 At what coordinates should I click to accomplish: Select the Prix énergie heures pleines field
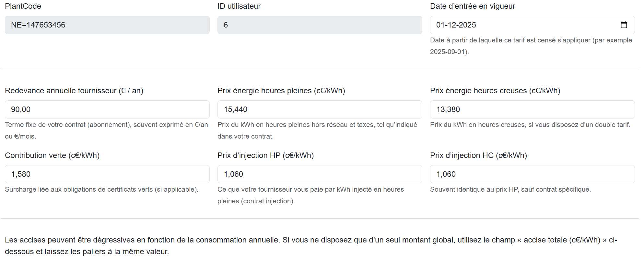point(319,109)
